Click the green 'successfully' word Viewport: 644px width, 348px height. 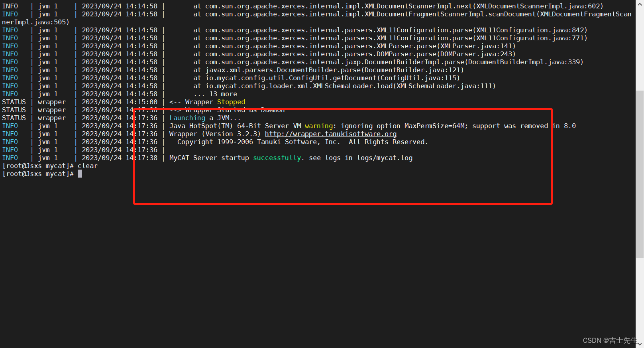pos(277,158)
